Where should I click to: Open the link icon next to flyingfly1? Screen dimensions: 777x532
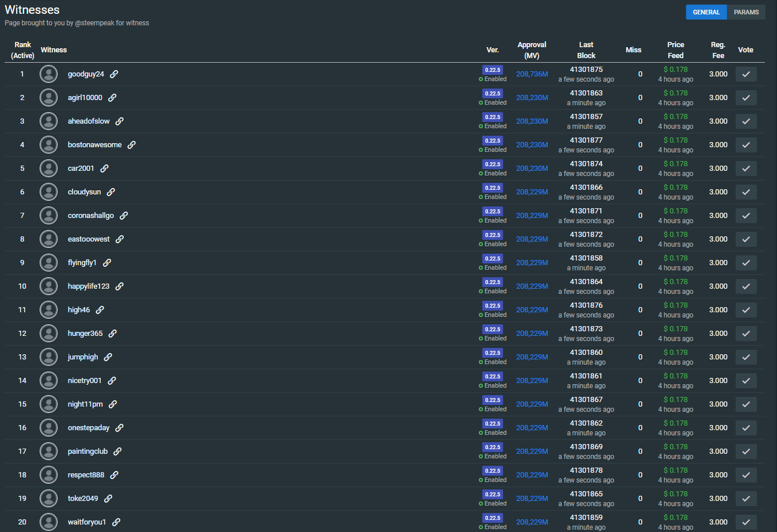coord(106,263)
